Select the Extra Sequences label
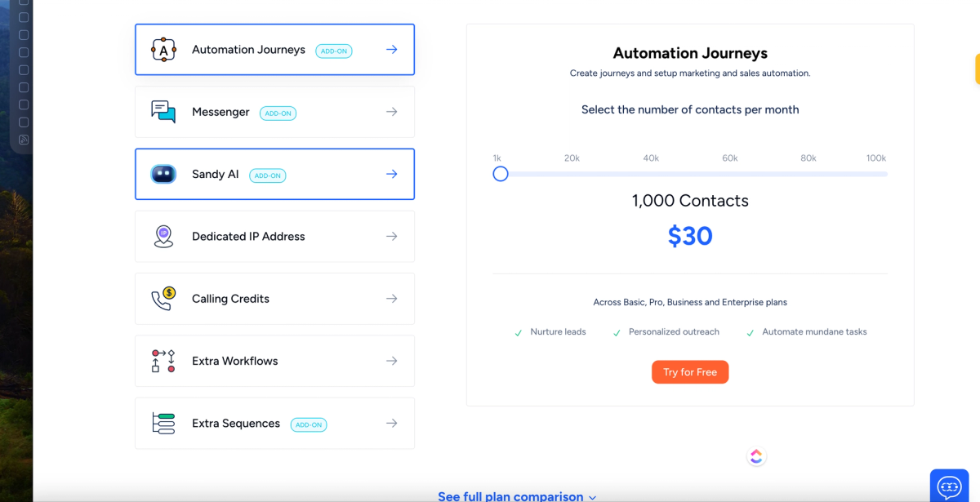 click(x=236, y=423)
